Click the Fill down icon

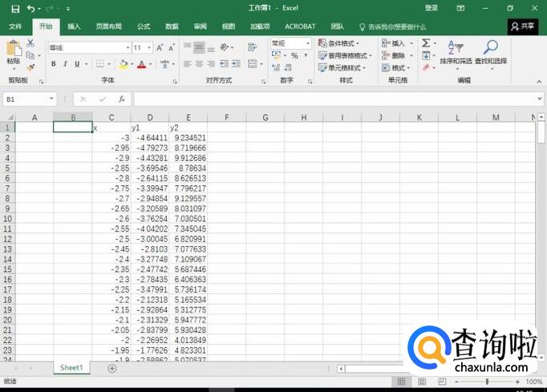pos(426,55)
